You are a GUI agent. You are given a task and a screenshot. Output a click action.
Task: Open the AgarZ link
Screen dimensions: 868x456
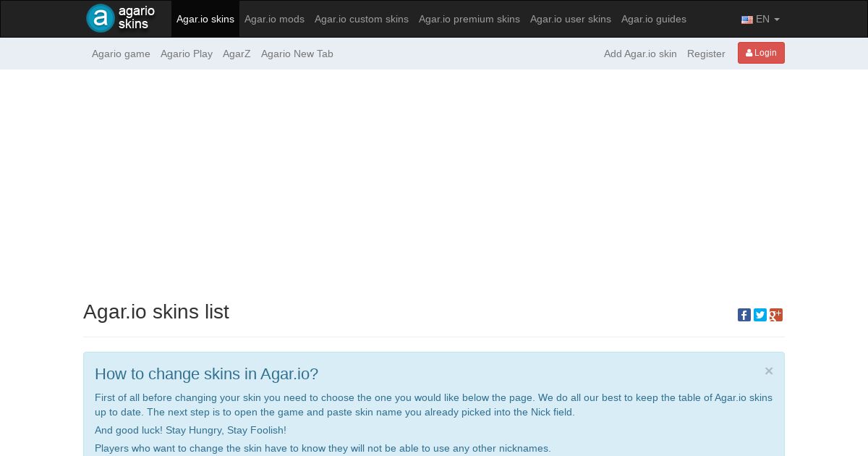click(x=237, y=54)
